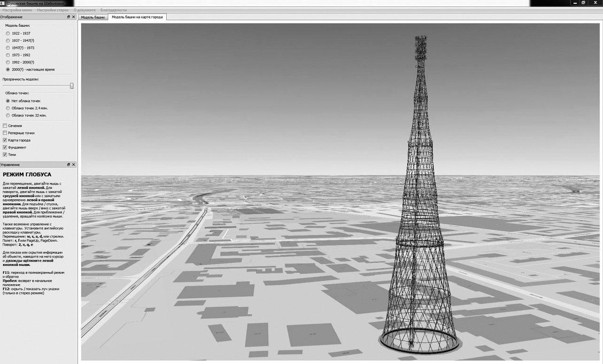Enable the 2.4 million point cloud
Image resolution: width=603 pixels, height=364 pixels.
pos(8,108)
